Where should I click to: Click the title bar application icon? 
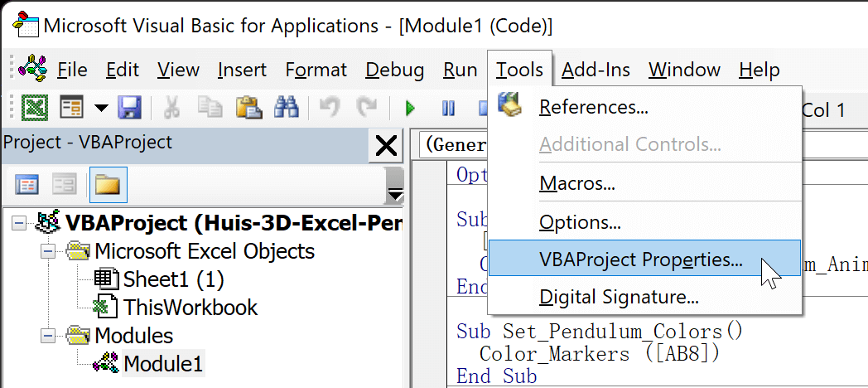[26, 24]
